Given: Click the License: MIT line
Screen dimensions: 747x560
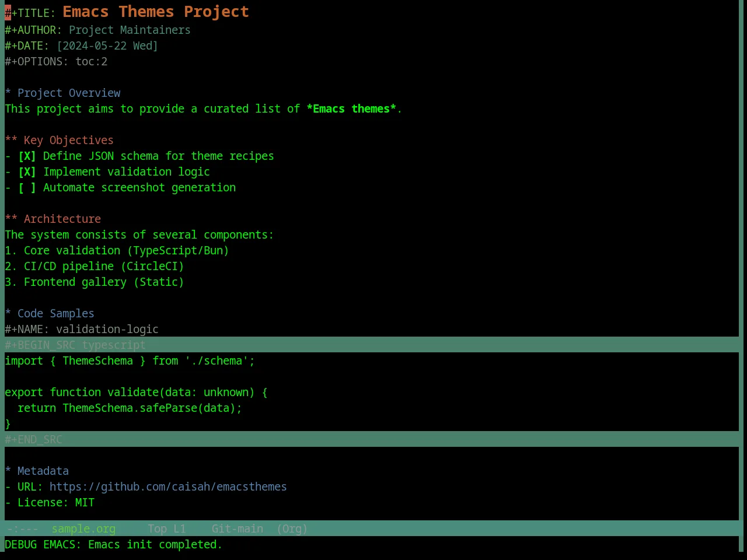Looking at the screenshot, I should (50, 503).
